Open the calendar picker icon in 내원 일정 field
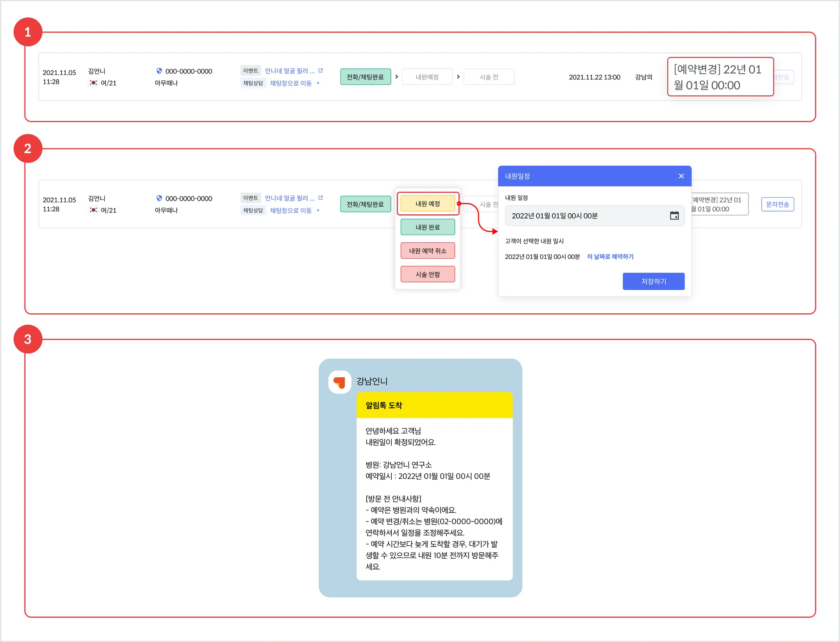 click(674, 216)
